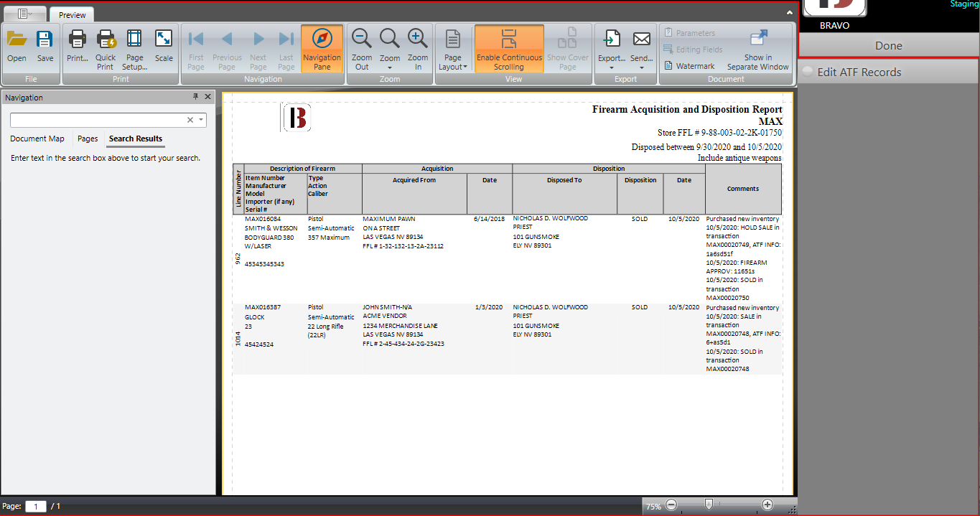
Task: Click Editing Fields option
Action: 693,50
